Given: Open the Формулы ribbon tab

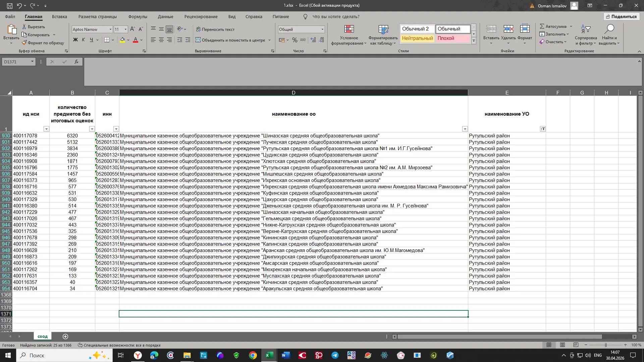Looking at the screenshot, I should click(x=138, y=16).
